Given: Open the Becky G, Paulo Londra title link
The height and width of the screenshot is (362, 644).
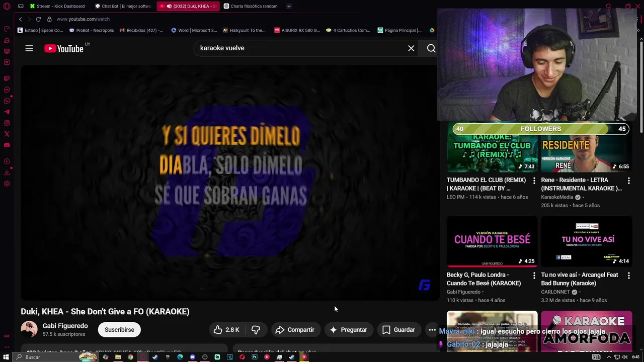Looking at the screenshot, I should pos(484,279).
